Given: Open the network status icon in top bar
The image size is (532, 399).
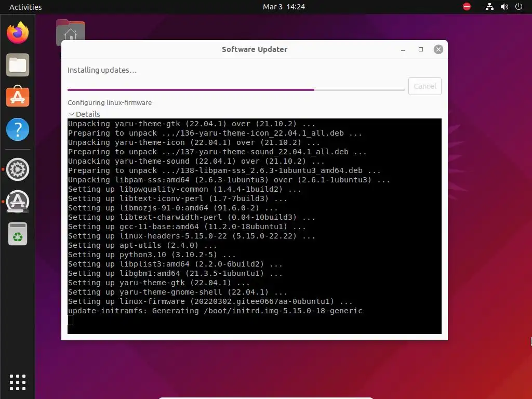Looking at the screenshot, I should pyautogui.click(x=489, y=7).
